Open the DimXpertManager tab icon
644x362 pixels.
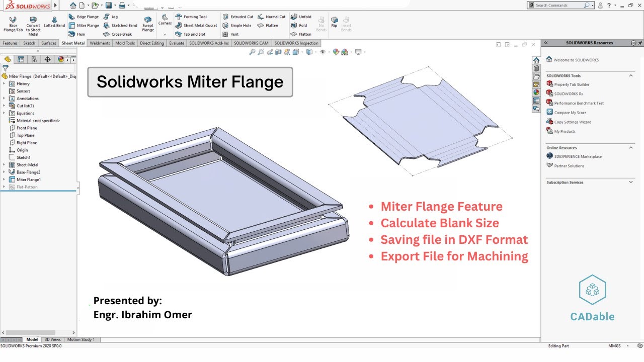48,59
